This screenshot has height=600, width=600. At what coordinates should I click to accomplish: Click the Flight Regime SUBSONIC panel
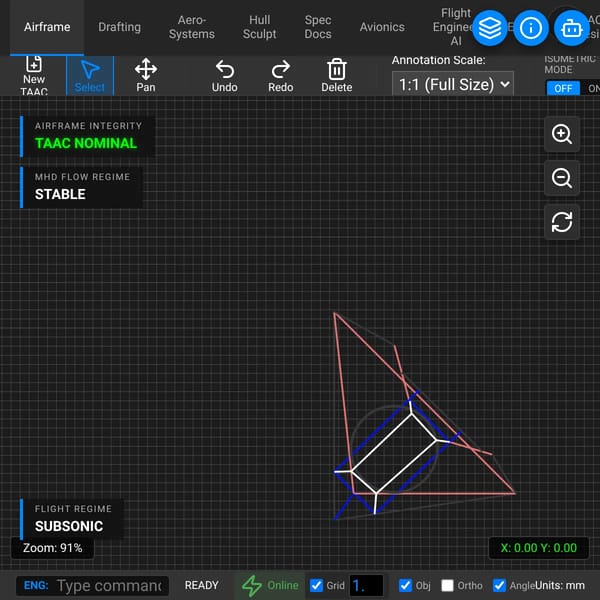(x=72, y=519)
